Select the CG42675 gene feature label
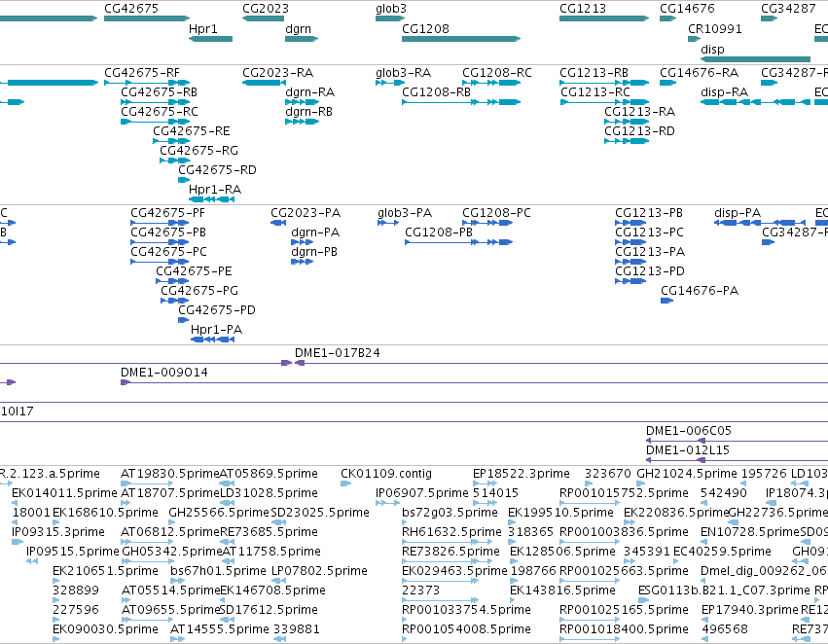The width and height of the screenshot is (828, 644). [x=131, y=9]
